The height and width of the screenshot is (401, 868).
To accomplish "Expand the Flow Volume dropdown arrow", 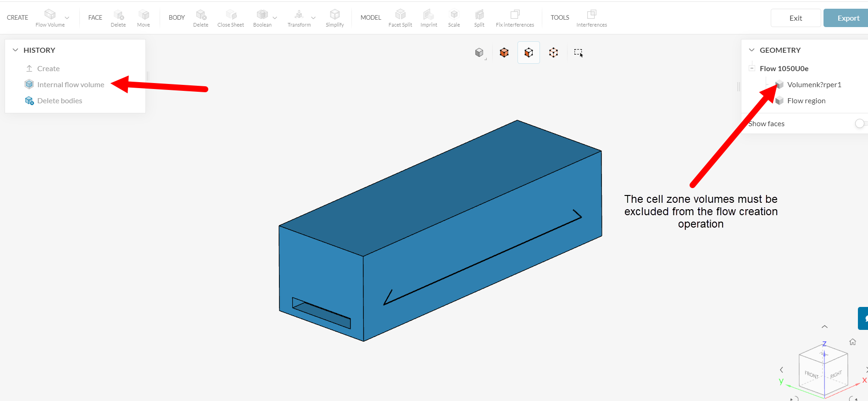I will pos(67,18).
